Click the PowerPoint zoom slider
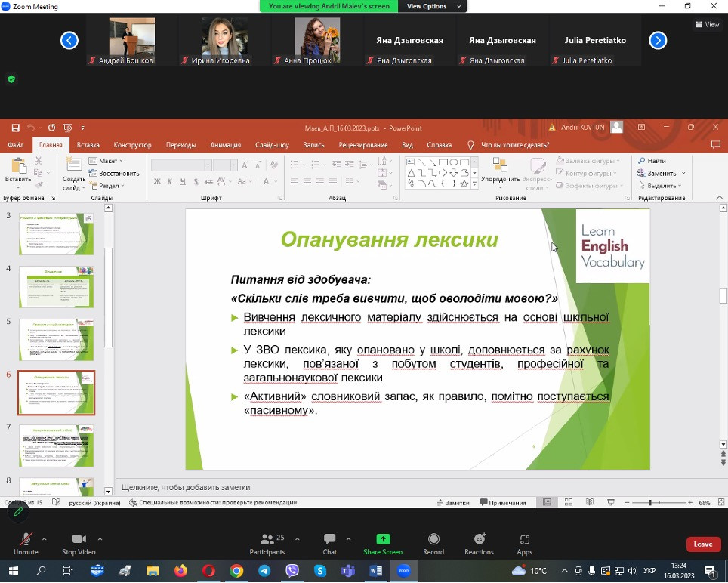This screenshot has width=728, height=583. click(x=651, y=503)
